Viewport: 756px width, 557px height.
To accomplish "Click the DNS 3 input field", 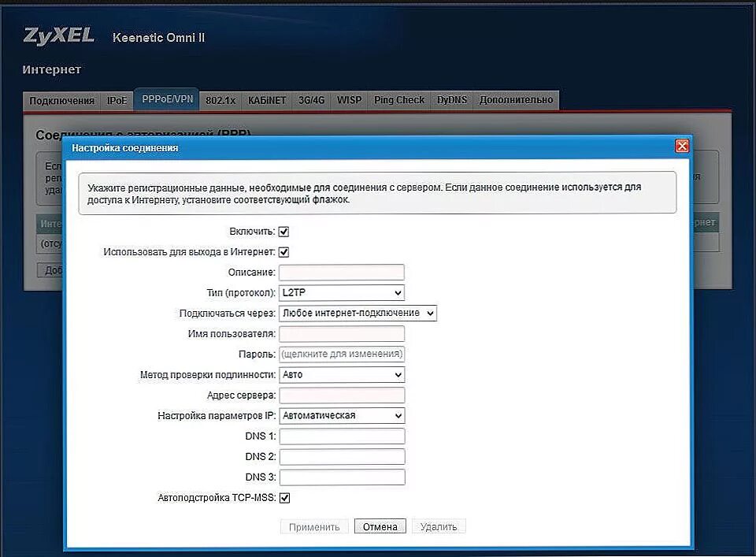I will click(343, 477).
